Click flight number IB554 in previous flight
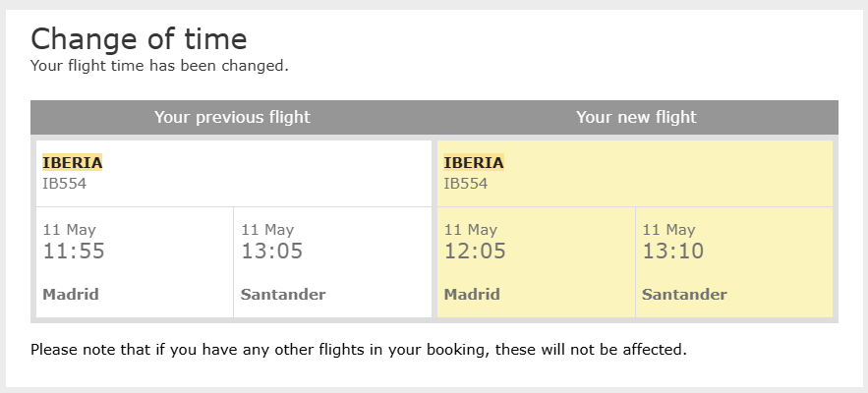Image resolution: width=868 pixels, height=393 pixels. (65, 184)
